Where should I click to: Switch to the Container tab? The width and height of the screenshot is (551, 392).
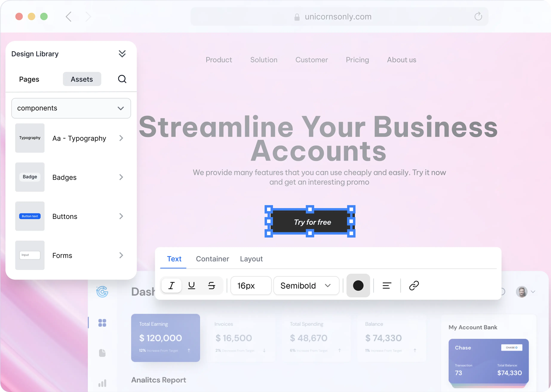coord(212,259)
